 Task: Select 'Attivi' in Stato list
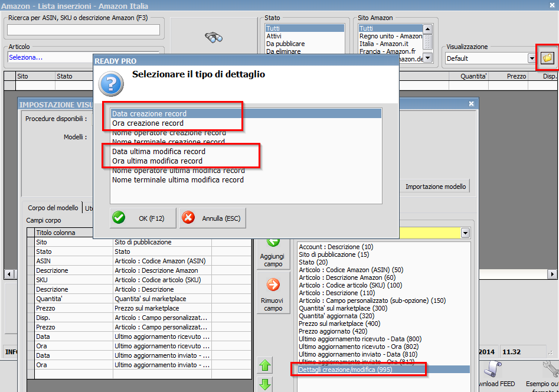(305, 36)
